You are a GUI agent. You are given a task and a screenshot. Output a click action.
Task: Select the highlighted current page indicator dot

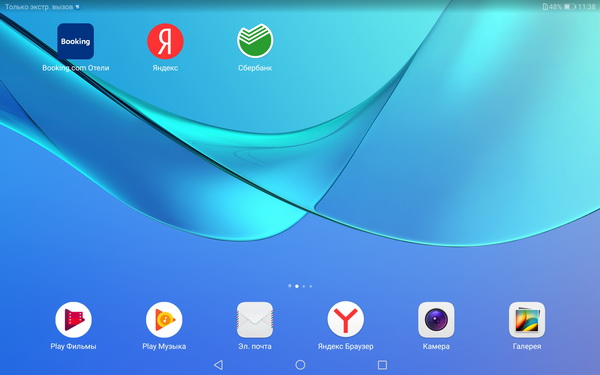[297, 286]
